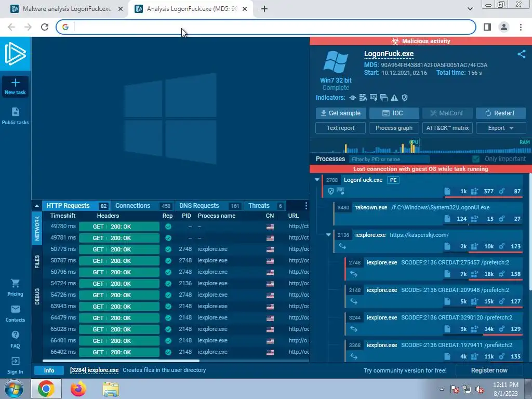Click the [3284] iexplore.exe link
Viewport: 532px width, 399px height.
(x=94, y=370)
